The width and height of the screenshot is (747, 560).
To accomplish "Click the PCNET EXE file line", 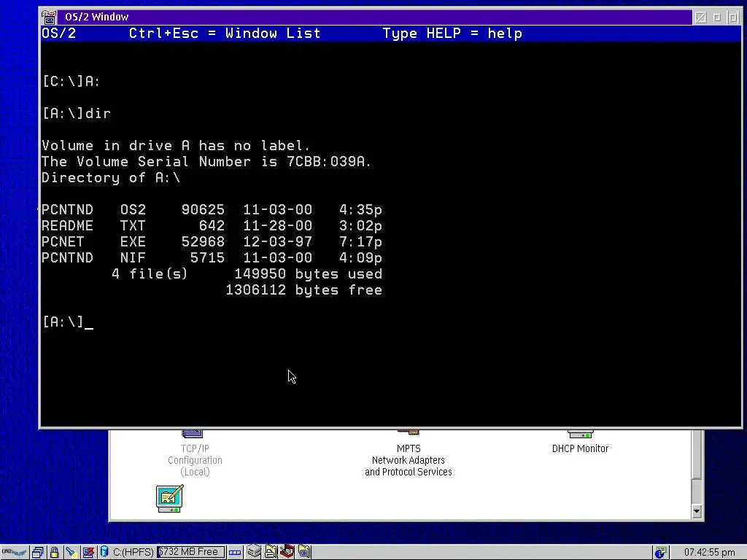I will coord(212,242).
